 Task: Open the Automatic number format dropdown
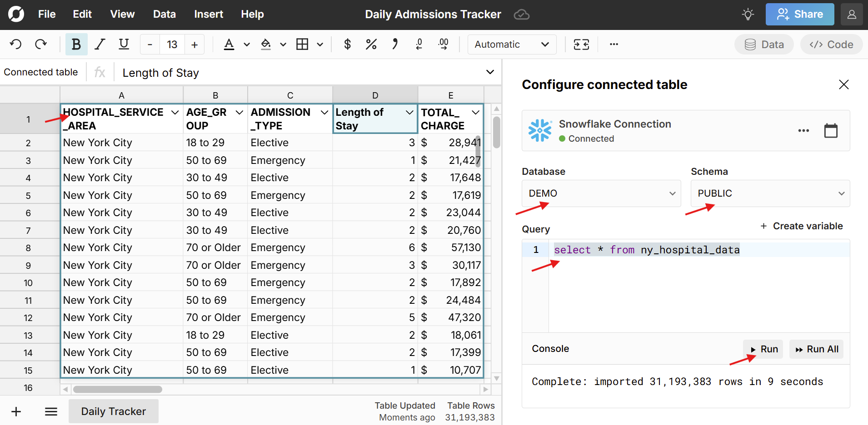(511, 44)
